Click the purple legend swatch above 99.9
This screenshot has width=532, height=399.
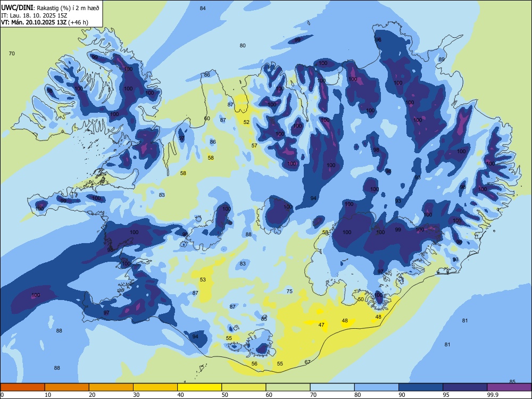[x=509, y=387]
